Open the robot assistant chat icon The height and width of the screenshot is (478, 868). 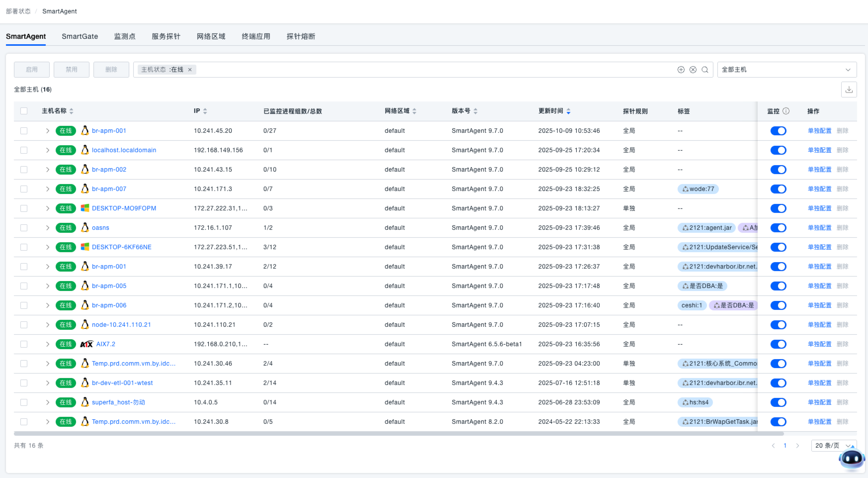(852, 459)
